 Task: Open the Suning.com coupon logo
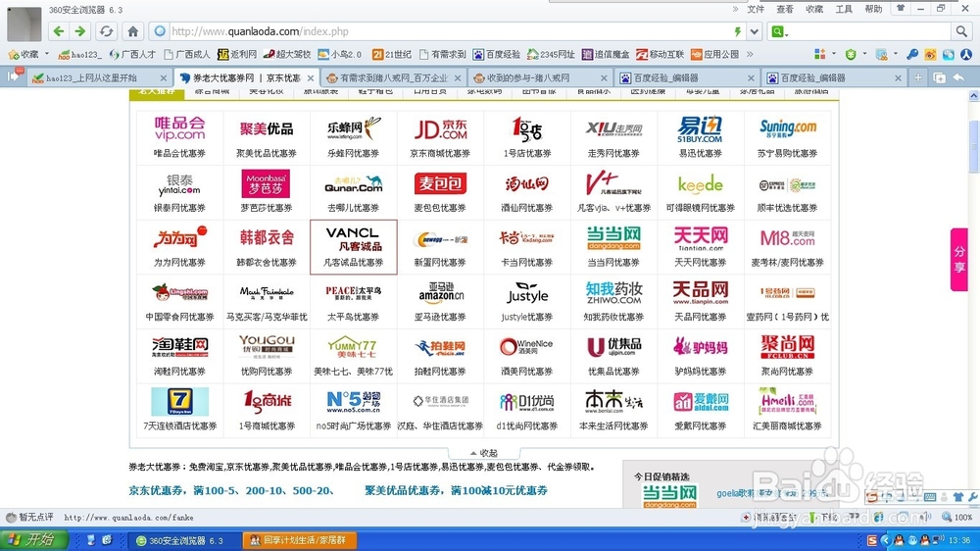point(788,128)
